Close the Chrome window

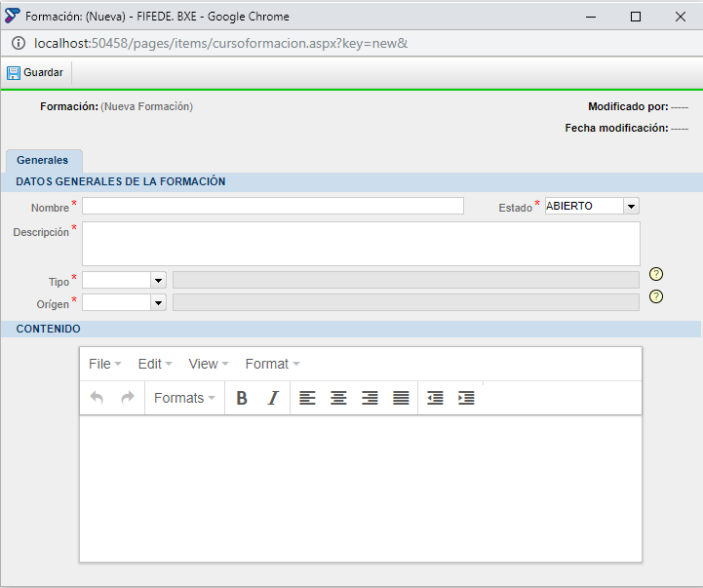click(x=681, y=17)
